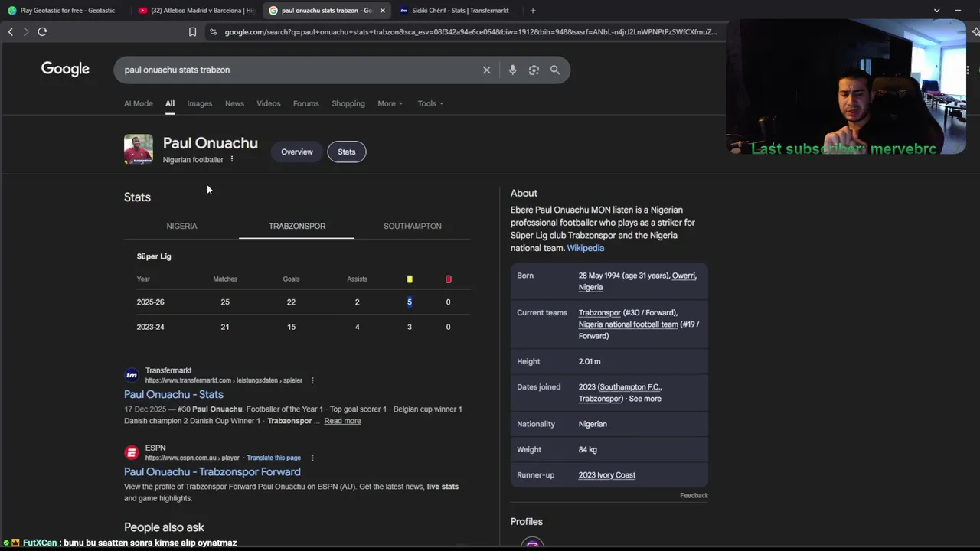The image size is (980, 551).
Task: Click the browser address bar URL
Action: (x=470, y=31)
